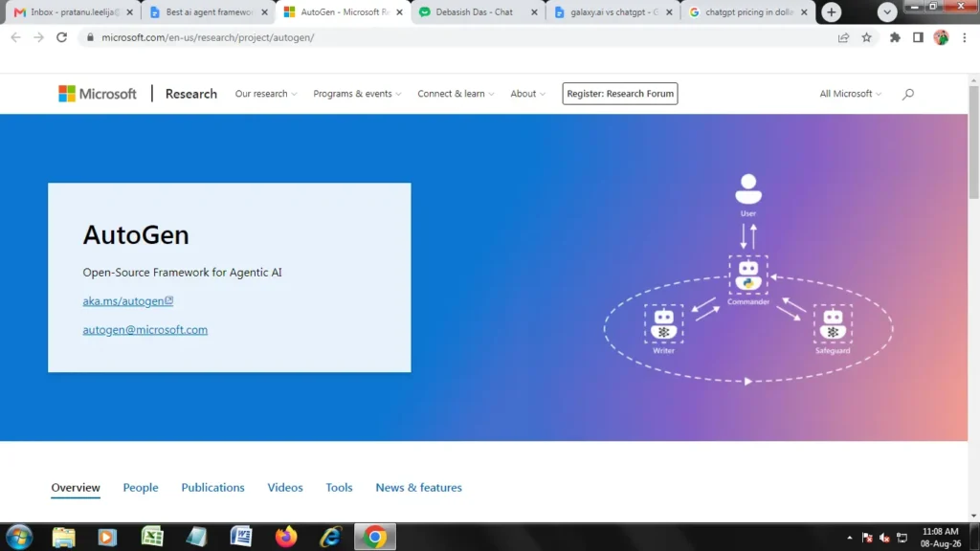Click the Microsoft logo
980x551 pixels.
point(98,94)
